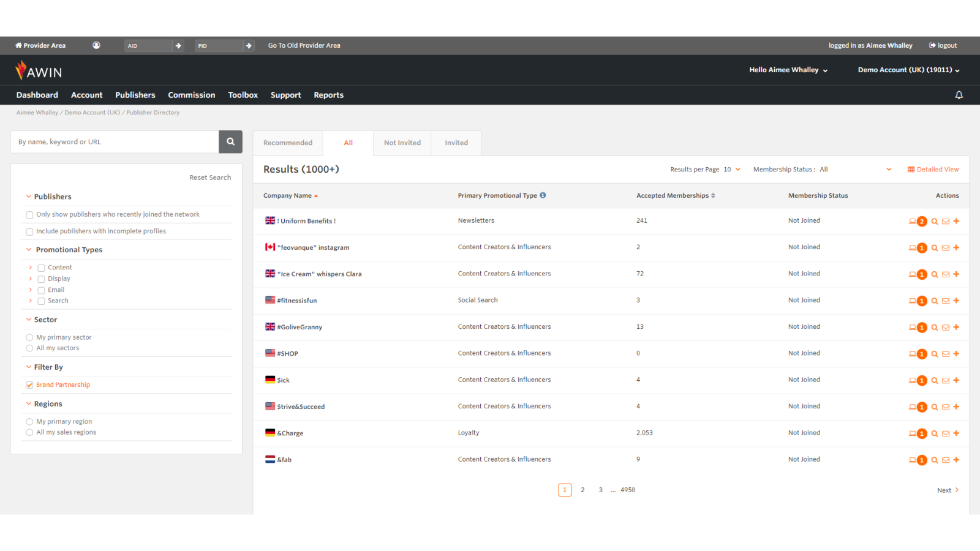Open the Reports menu
The height and width of the screenshot is (551, 980).
coord(329,95)
